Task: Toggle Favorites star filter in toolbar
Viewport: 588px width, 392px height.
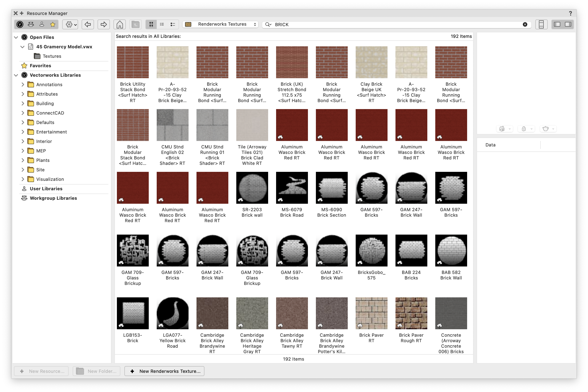Action: (52, 24)
